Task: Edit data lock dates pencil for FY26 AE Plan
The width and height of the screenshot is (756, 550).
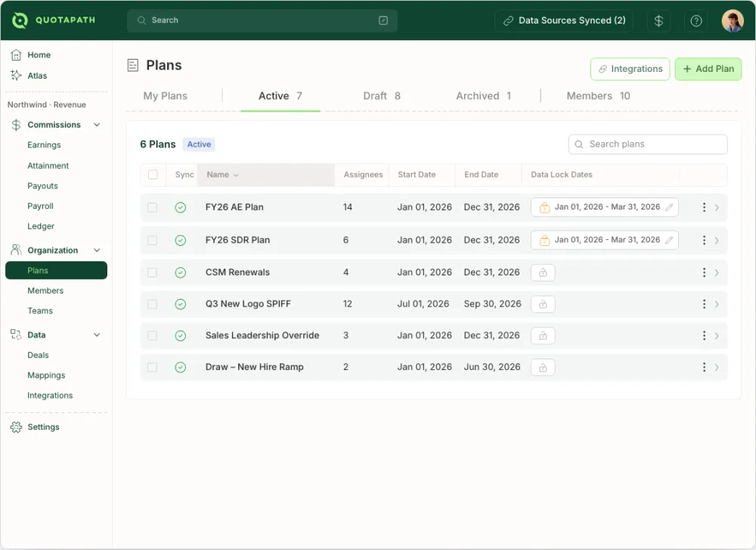Action: [669, 207]
